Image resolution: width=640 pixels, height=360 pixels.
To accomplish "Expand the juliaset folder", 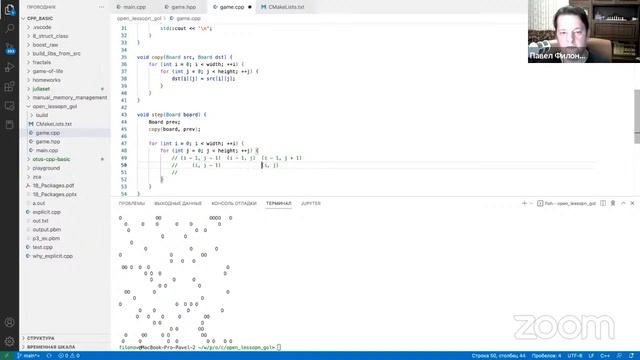I will point(41,89).
